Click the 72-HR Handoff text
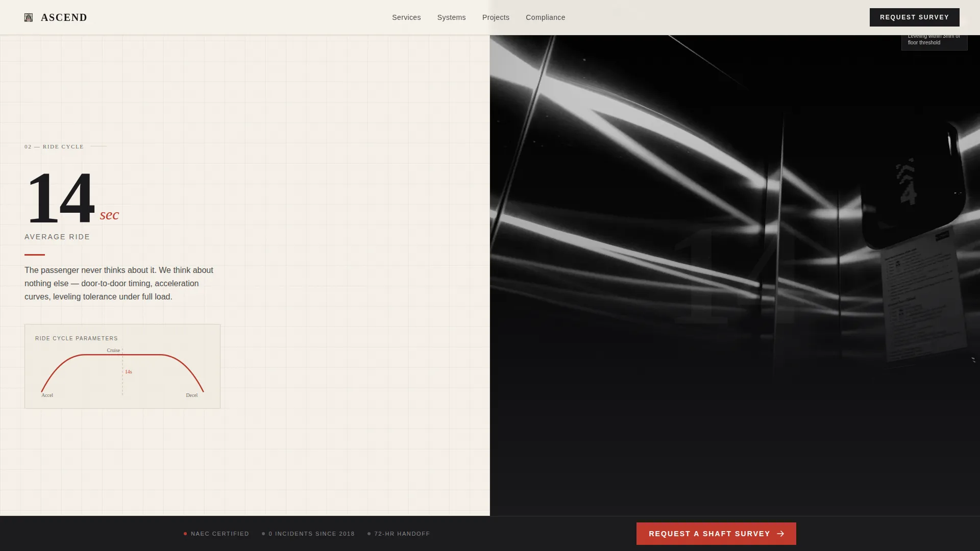Screen dimensions: 980x551 click(x=402, y=534)
